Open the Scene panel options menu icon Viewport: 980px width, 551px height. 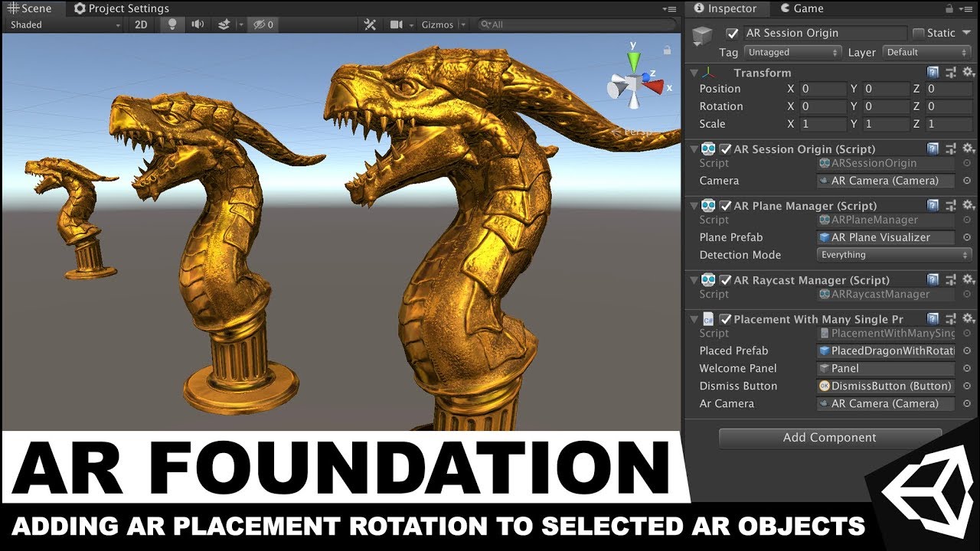pyautogui.click(x=670, y=8)
